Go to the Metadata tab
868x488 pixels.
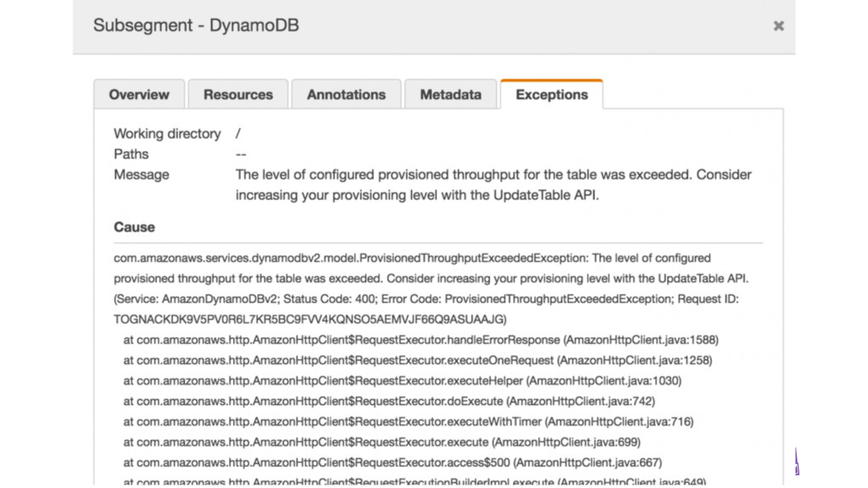[x=450, y=95]
